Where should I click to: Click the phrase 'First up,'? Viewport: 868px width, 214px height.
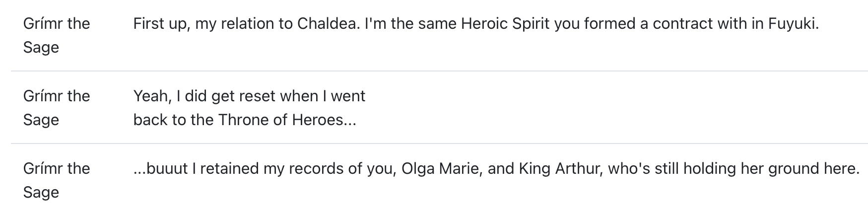click(162, 24)
